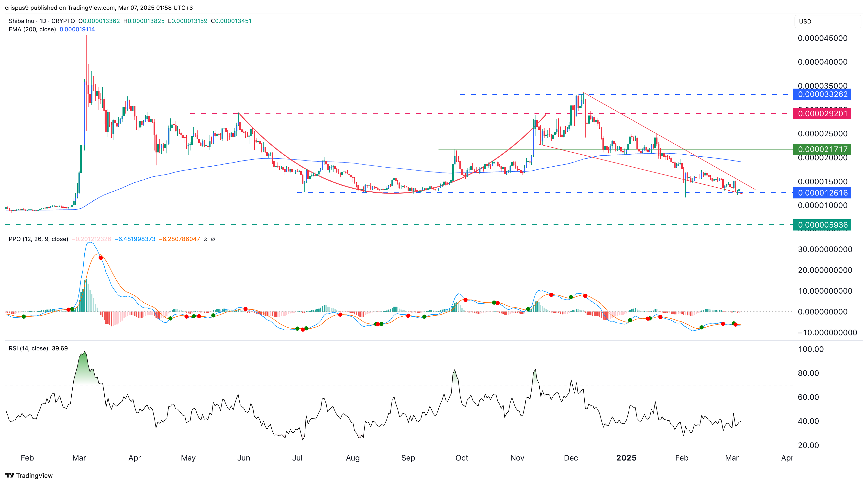Click the Dec label on time axis
This screenshot has width=868, height=484.
pyautogui.click(x=571, y=458)
